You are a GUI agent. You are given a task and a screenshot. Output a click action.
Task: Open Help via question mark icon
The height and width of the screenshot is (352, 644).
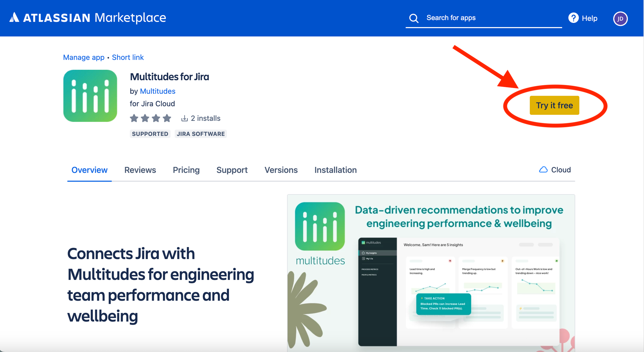point(573,18)
